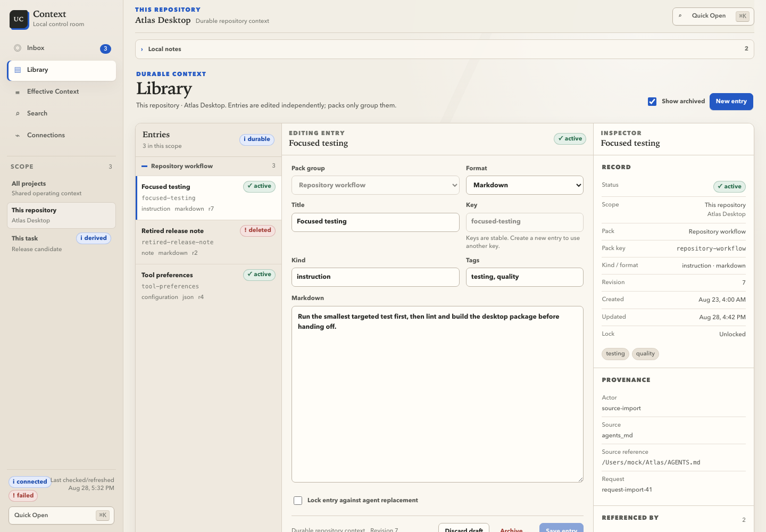
Task: Click the repository-workflow pack key value
Action: coord(711,248)
